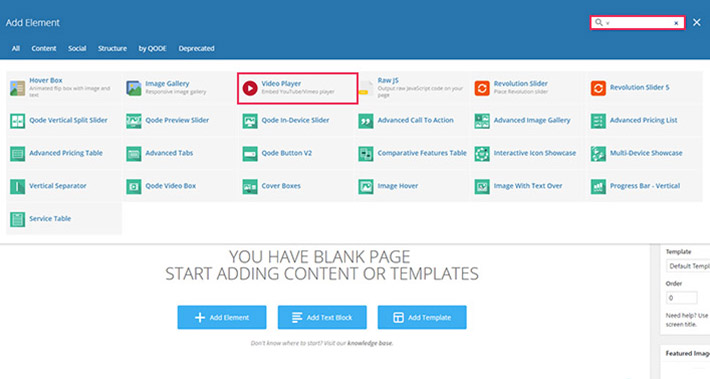Focus the Order input field
The image size is (710, 379).
point(681,298)
